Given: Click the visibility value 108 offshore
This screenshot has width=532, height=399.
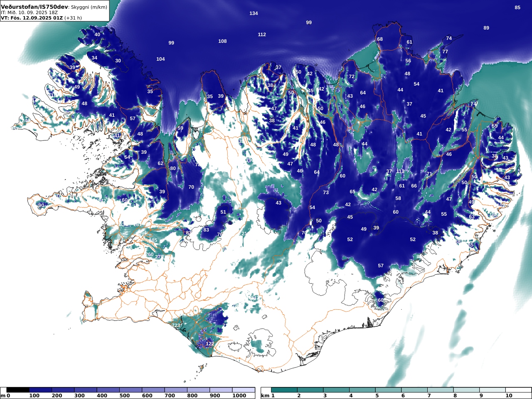Looking at the screenshot, I should [x=222, y=41].
